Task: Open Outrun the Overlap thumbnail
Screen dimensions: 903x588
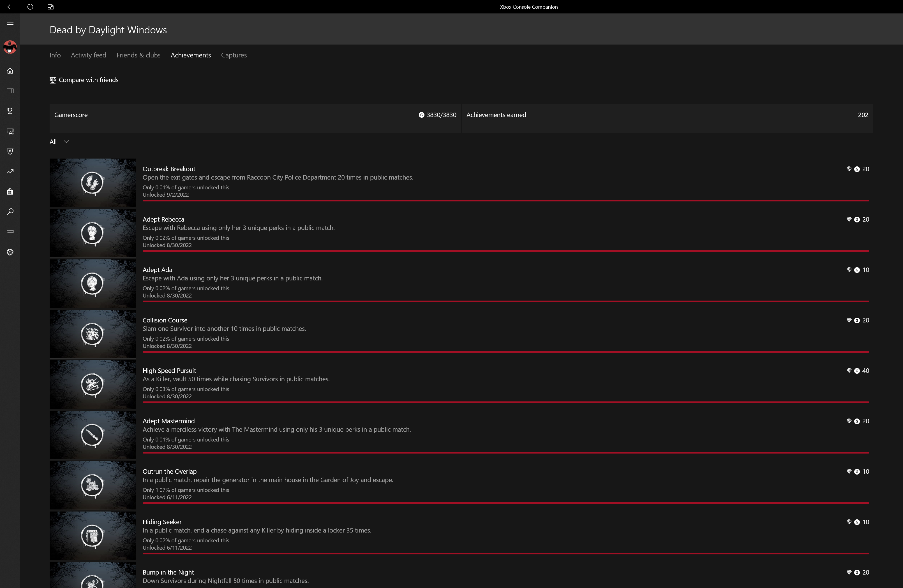Action: click(x=93, y=485)
